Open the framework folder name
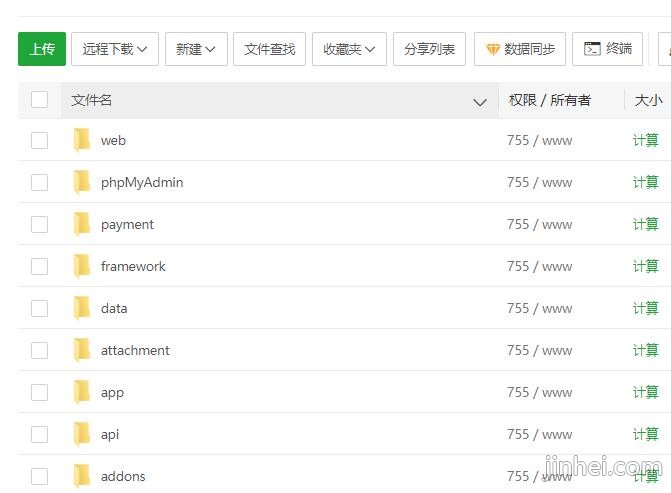 tap(133, 266)
